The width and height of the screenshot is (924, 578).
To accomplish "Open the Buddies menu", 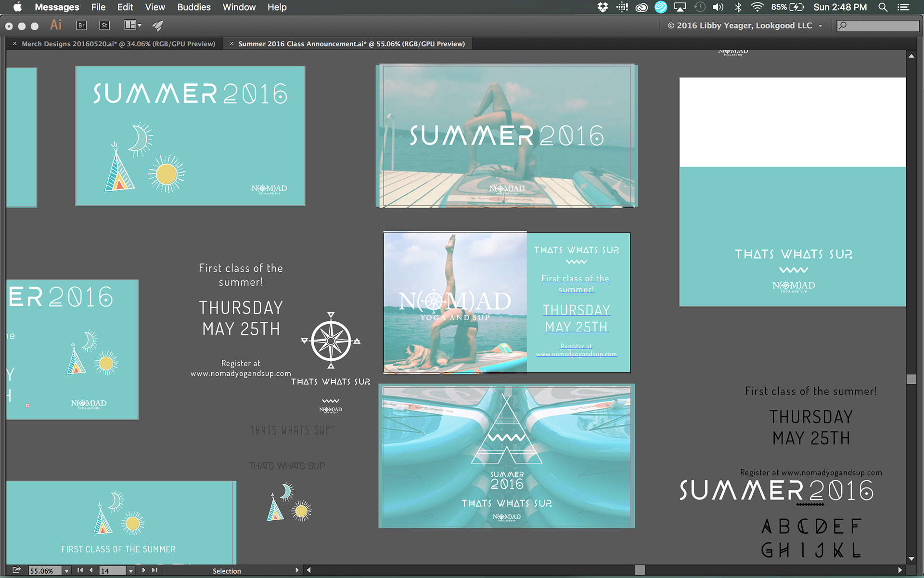I will (x=193, y=7).
